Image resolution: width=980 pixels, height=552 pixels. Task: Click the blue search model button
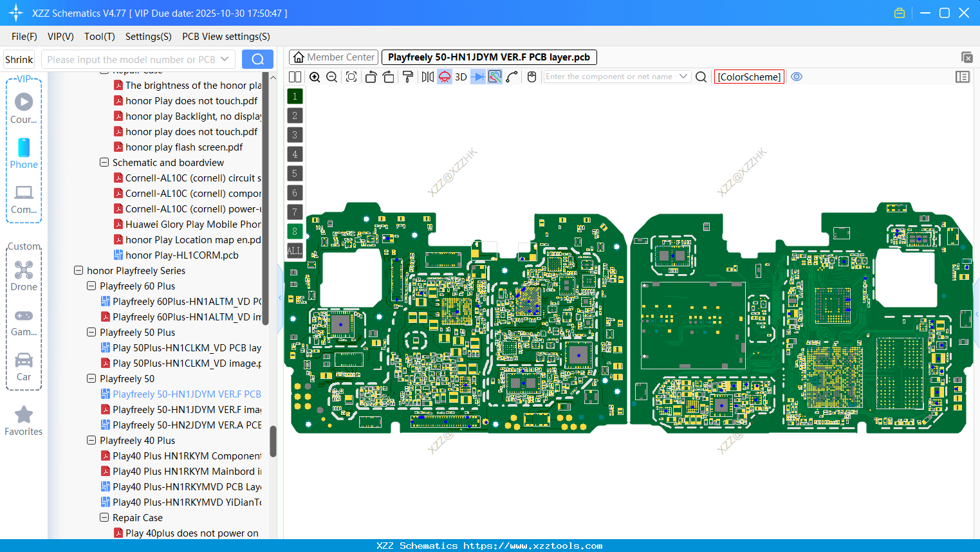click(257, 59)
